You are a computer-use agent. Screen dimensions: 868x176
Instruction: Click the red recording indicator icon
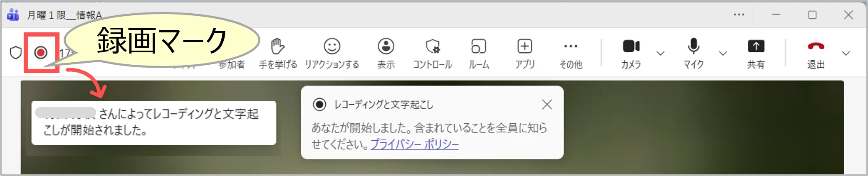(x=41, y=53)
